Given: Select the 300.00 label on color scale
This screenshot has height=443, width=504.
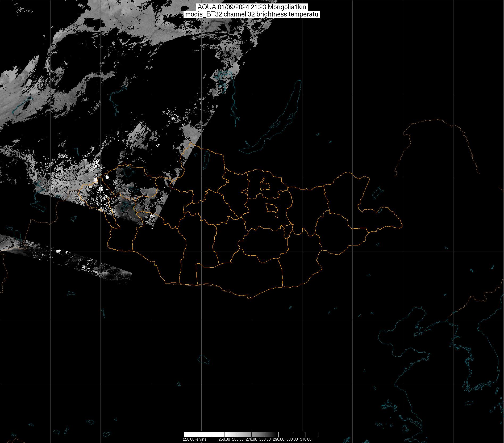Looking at the screenshot, I should [x=292, y=439].
